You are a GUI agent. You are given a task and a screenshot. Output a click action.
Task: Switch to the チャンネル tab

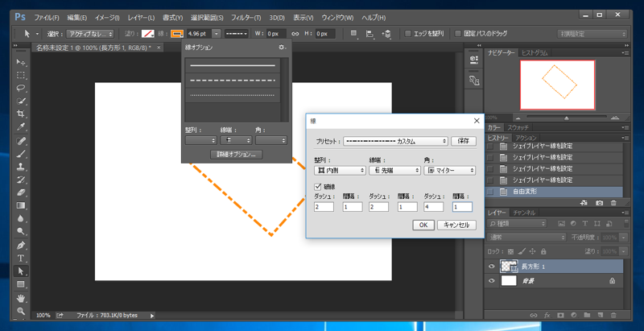525,213
